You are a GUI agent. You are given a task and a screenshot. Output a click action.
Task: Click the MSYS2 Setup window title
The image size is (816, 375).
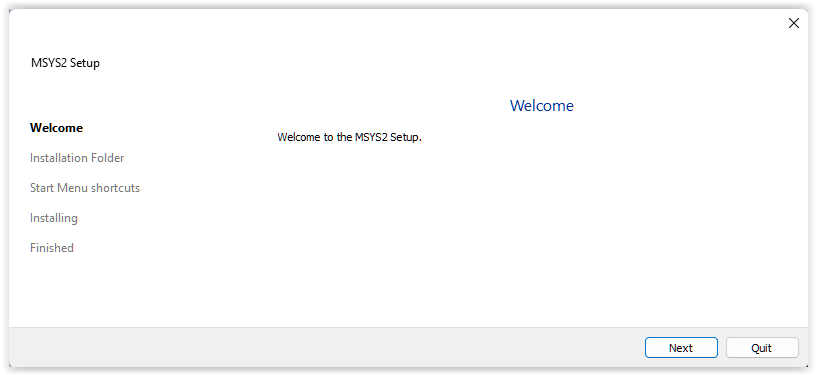(65, 63)
